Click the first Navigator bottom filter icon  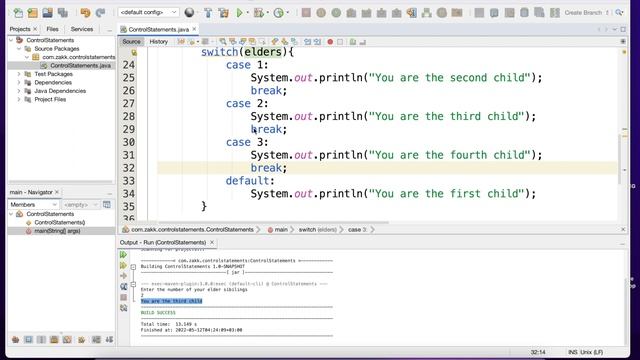pyautogui.click(x=16, y=340)
